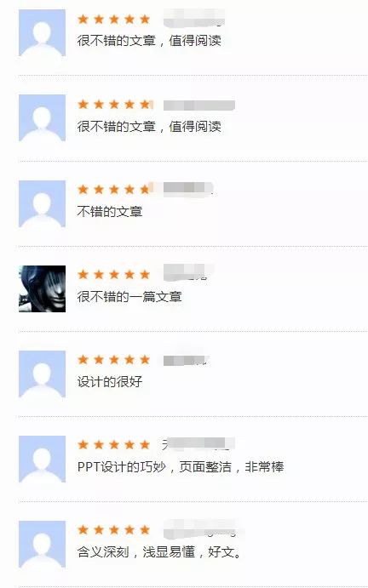Click the avatar beside '不错的文章' review
This screenshot has height=588, width=368.
click(x=42, y=203)
